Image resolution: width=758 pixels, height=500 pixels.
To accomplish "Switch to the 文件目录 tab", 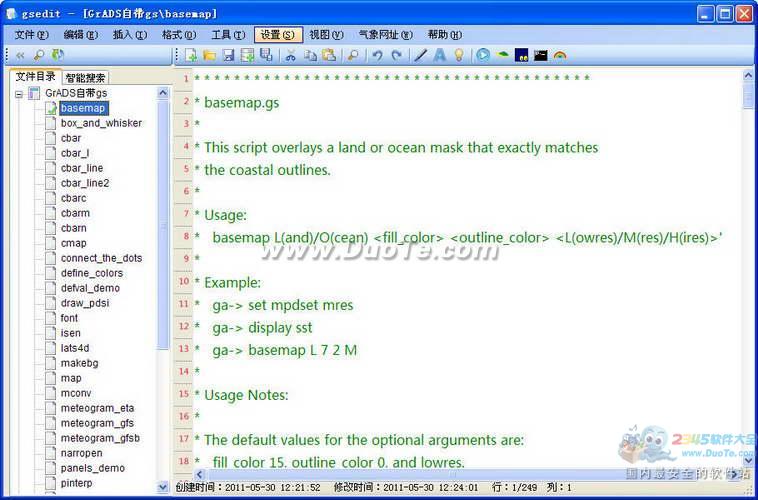I will pyautogui.click(x=35, y=76).
